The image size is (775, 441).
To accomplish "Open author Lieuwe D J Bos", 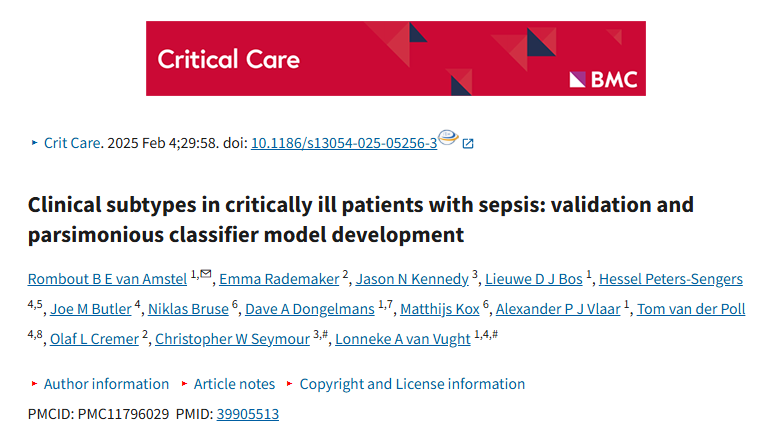I will (534, 279).
